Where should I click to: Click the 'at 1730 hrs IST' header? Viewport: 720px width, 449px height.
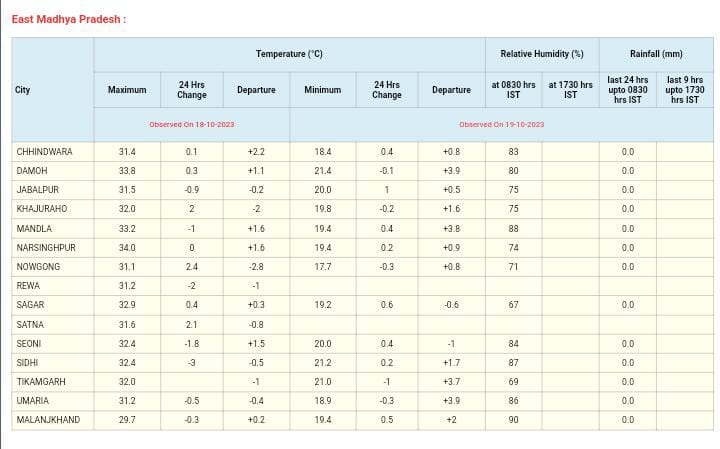point(570,90)
